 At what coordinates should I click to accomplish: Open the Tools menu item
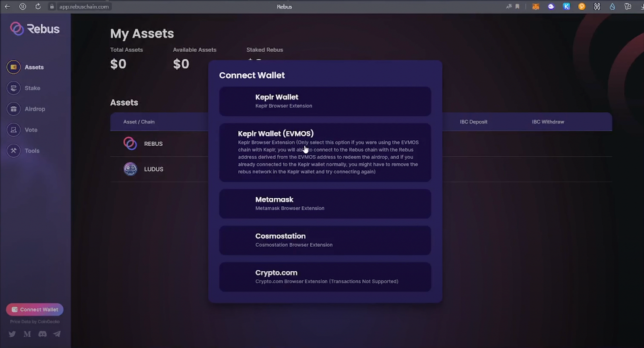tap(32, 151)
